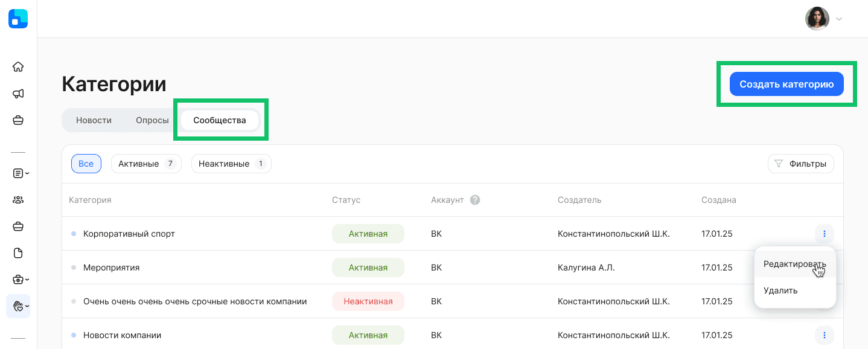Switch to the Новости tab

94,120
